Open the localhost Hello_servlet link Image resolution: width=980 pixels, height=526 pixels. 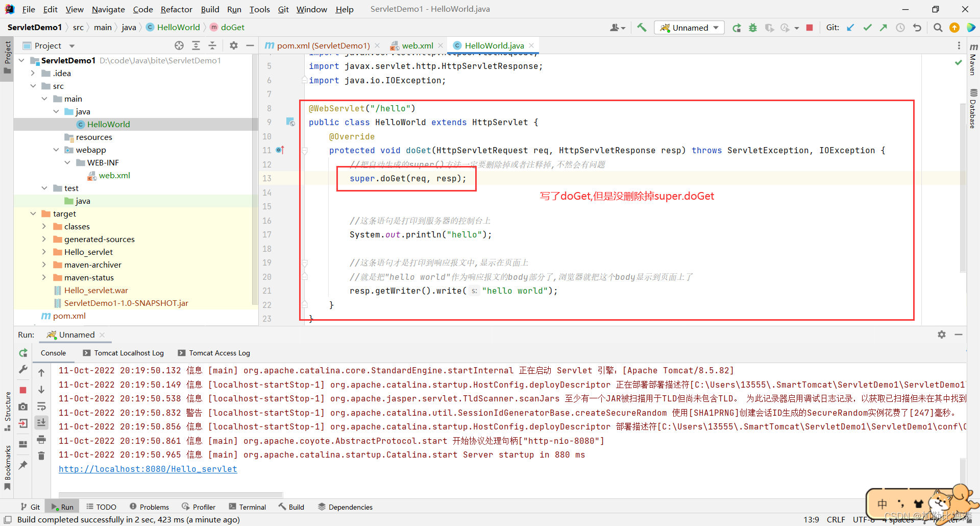[148, 469]
